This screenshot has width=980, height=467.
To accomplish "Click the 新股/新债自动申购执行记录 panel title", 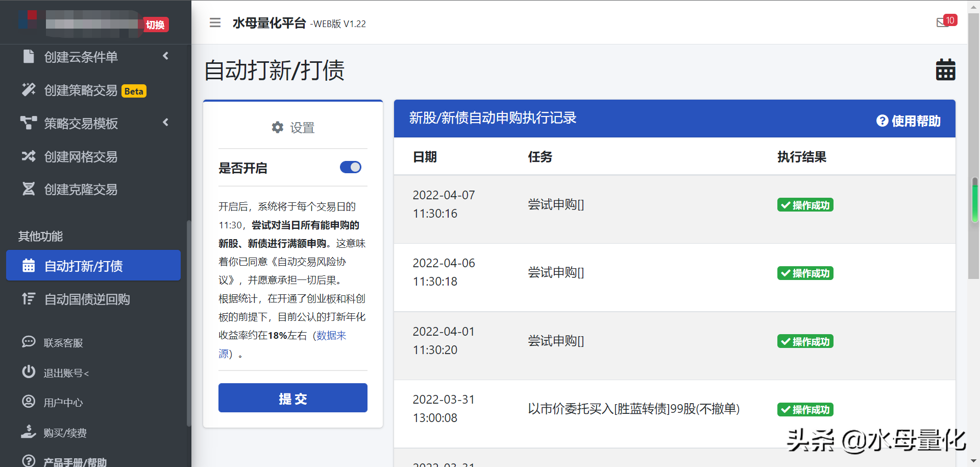I will point(493,118).
